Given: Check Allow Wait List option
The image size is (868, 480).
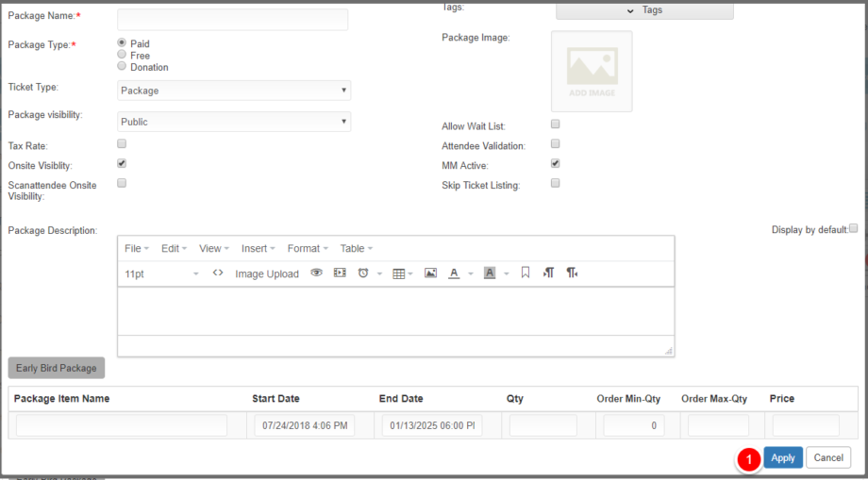Looking at the screenshot, I should [555, 124].
